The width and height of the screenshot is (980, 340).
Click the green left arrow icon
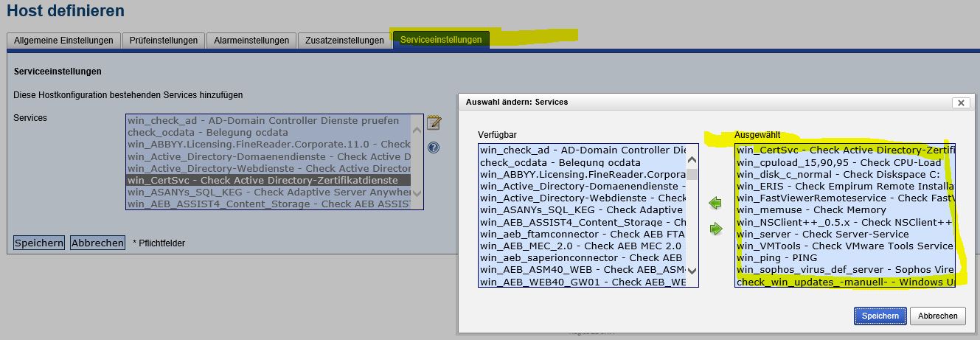click(x=715, y=204)
